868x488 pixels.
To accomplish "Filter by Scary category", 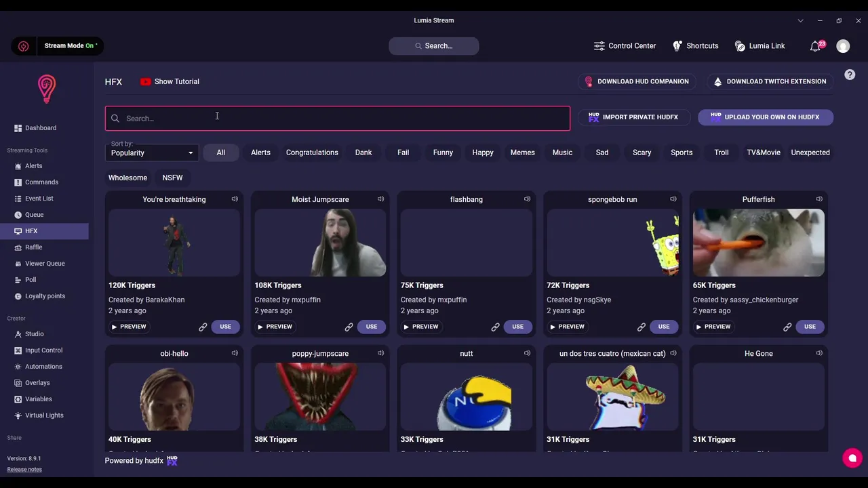I will coord(642,152).
